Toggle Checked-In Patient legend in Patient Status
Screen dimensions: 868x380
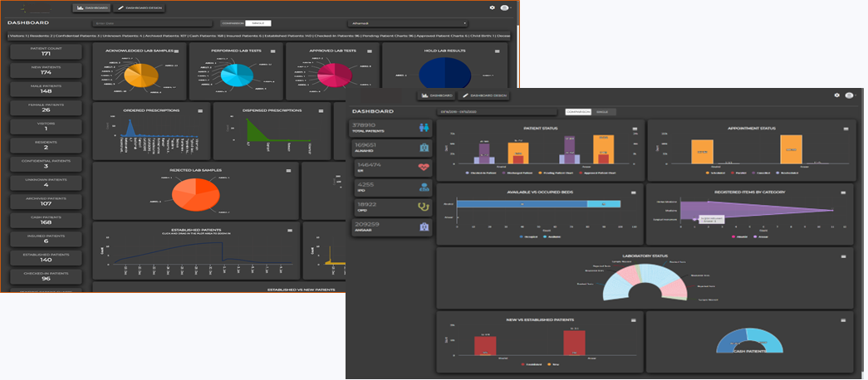coord(480,173)
